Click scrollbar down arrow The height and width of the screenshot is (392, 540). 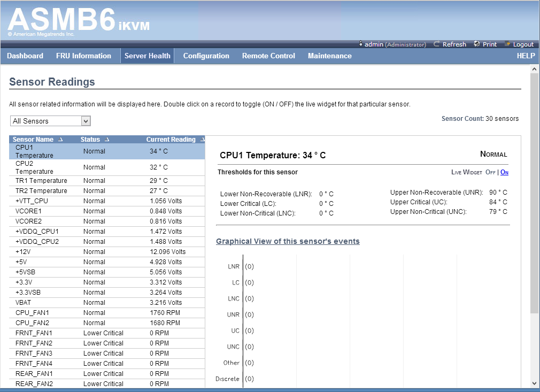[534, 383]
